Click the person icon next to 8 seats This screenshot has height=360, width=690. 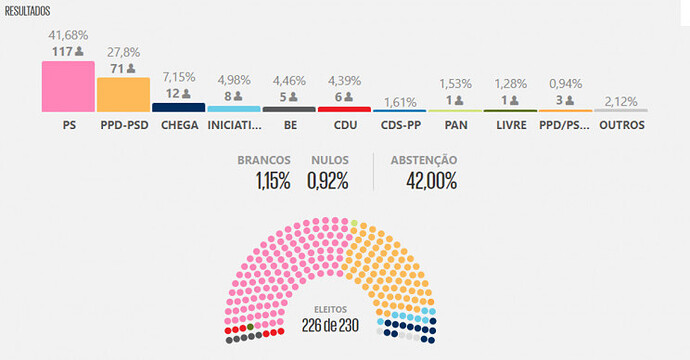click(238, 96)
